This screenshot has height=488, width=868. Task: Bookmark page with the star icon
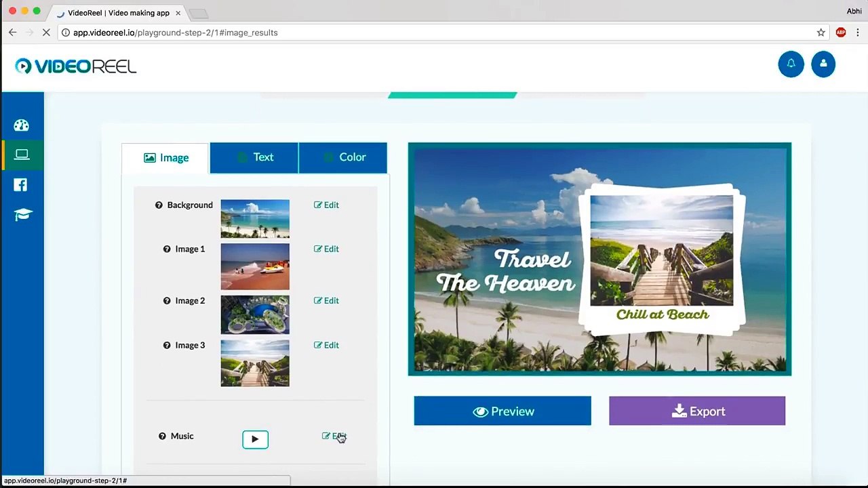(x=821, y=33)
